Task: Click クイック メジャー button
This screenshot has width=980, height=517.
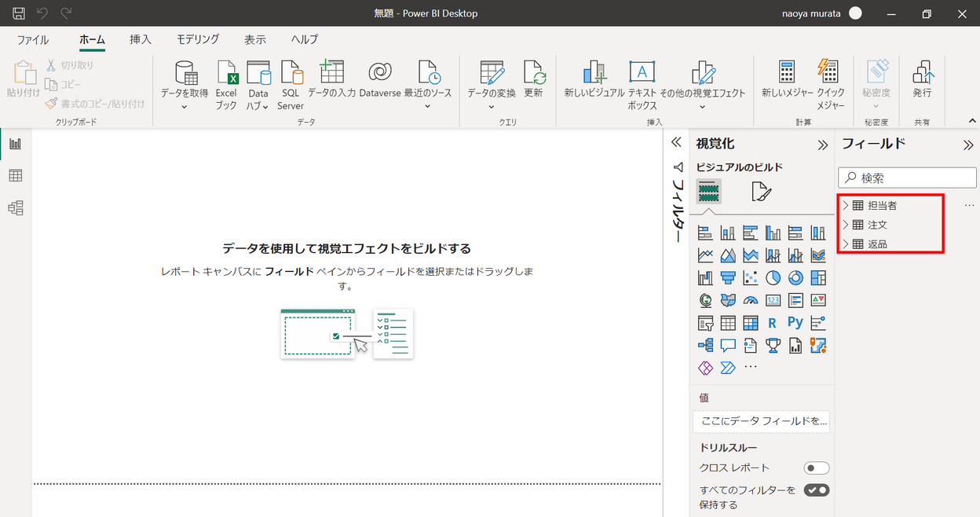Action: [x=831, y=85]
